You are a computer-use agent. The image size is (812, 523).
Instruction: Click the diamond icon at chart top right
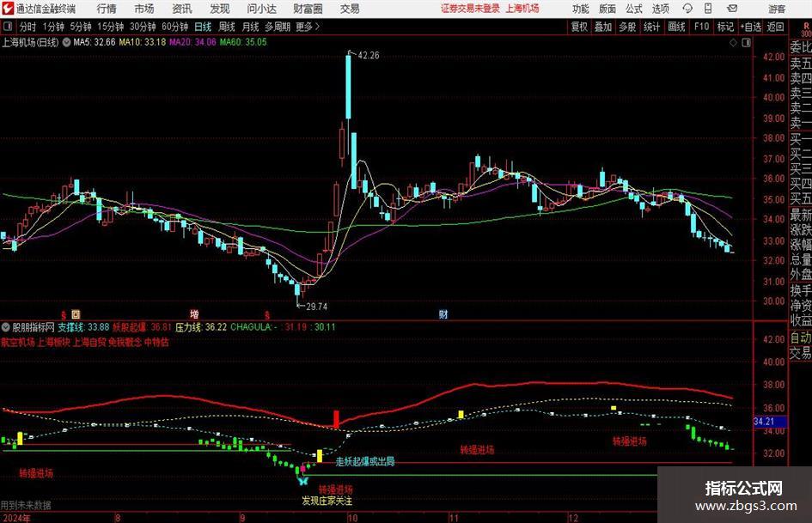point(733,43)
